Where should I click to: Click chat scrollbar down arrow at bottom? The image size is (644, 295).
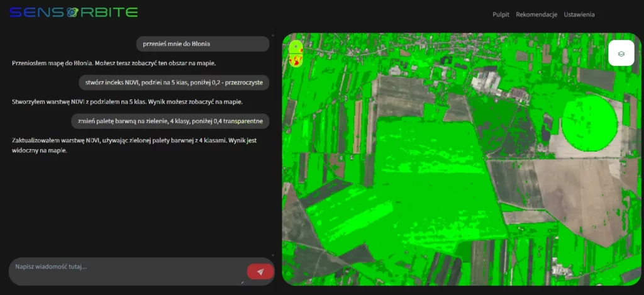click(272, 255)
